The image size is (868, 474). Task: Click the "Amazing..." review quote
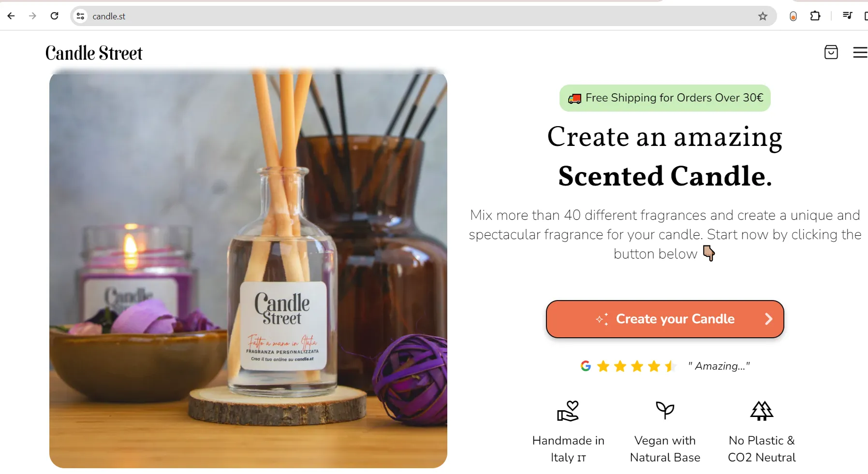(719, 366)
